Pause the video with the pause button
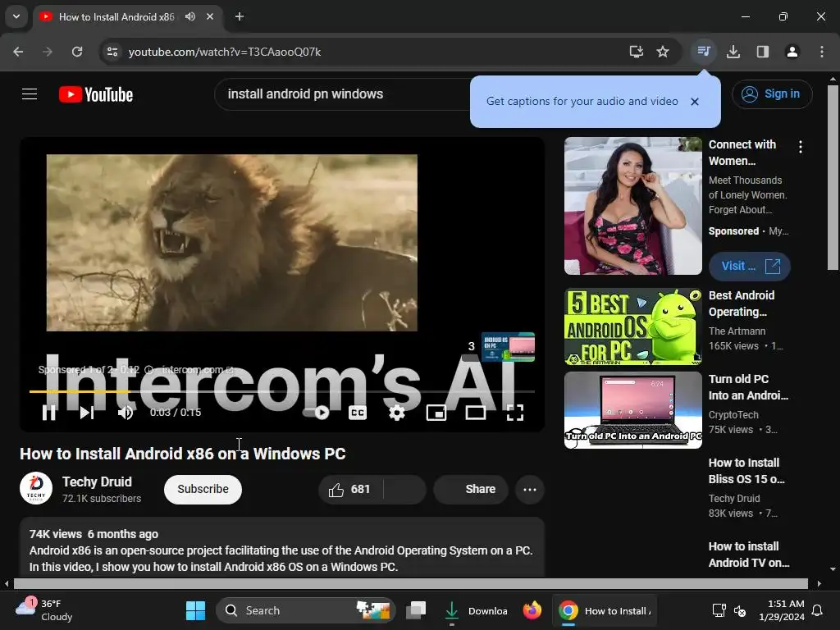The height and width of the screenshot is (630, 840). [48, 413]
